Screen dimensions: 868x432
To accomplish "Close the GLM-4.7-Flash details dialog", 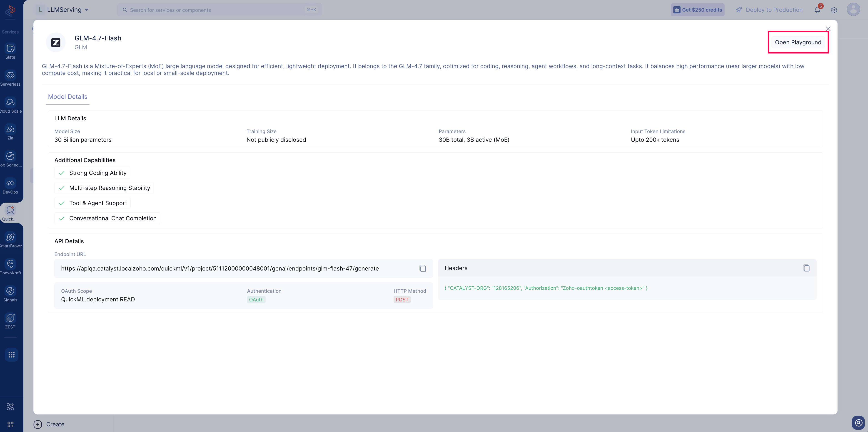I will 828,29.
